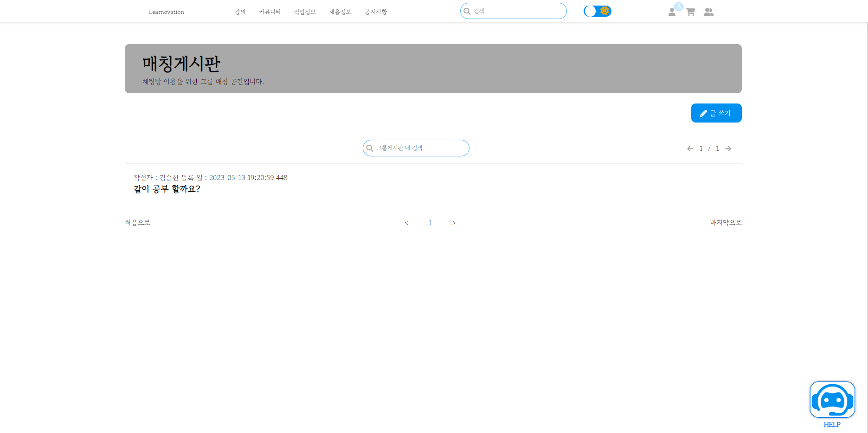Click the magnifier icon in the header search
Screen dimensions: 868x433
(468, 11)
